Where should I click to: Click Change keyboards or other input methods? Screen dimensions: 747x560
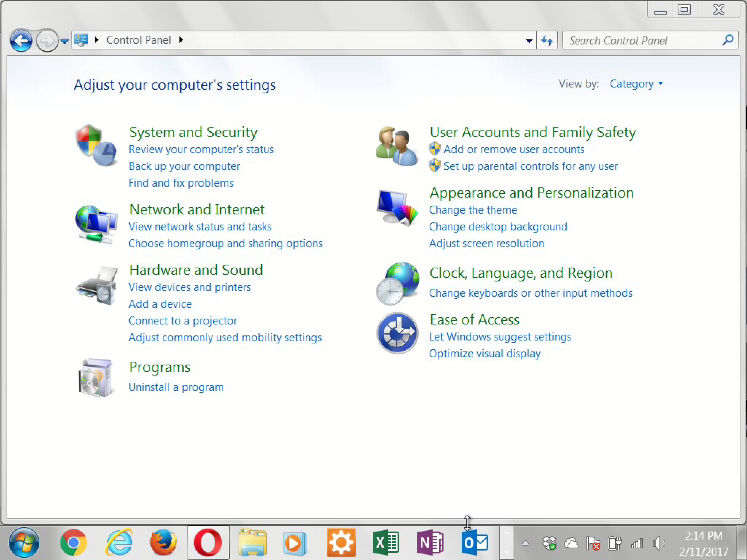(531, 293)
